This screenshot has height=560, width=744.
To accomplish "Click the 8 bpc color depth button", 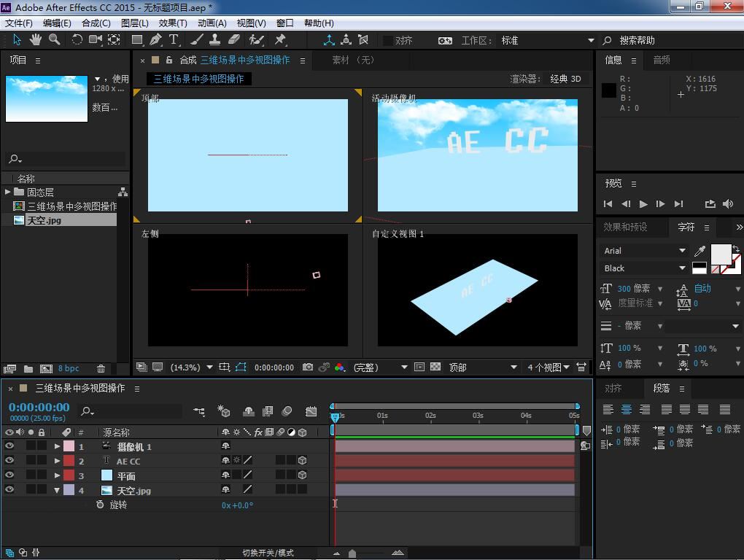I will 69,368.
